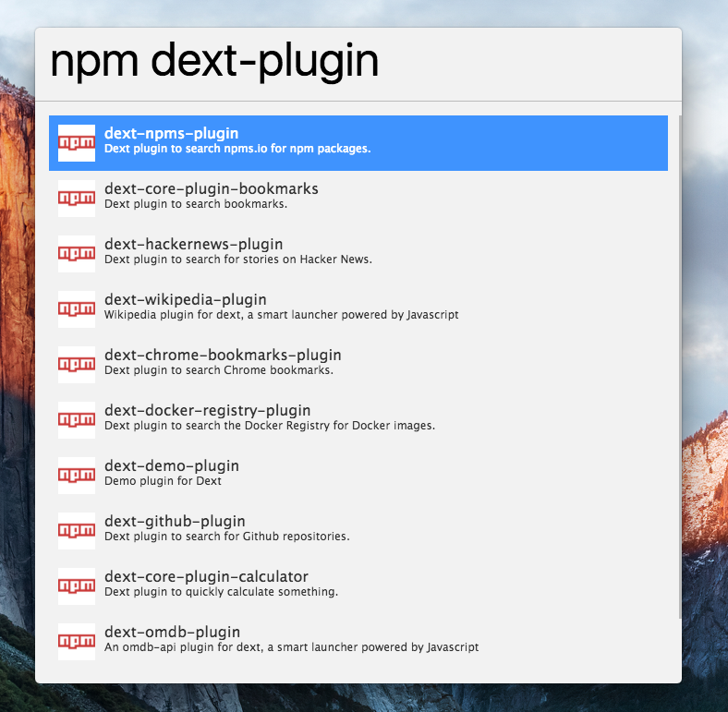
Task: Click the results list vertical scrollbar
Action: pos(680,367)
